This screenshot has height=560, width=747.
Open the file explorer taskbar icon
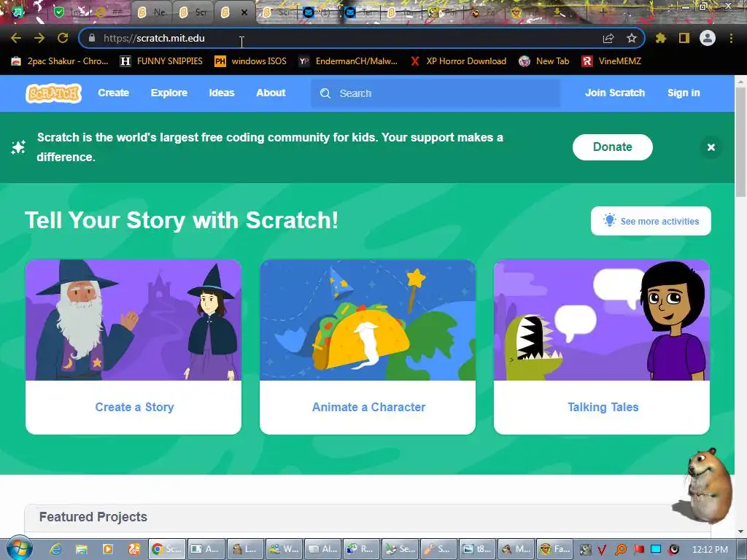coord(82,549)
